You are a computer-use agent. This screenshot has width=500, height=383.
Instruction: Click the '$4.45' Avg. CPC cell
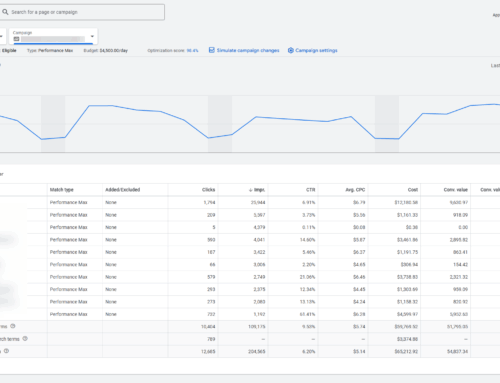(x=359, y=289)
